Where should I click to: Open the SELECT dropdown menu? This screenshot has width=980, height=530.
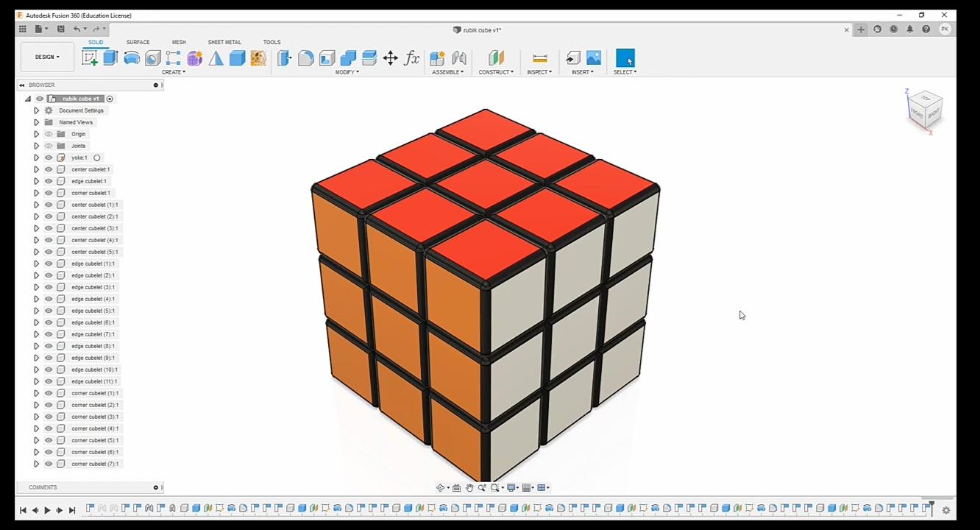[x=625, y=72]
